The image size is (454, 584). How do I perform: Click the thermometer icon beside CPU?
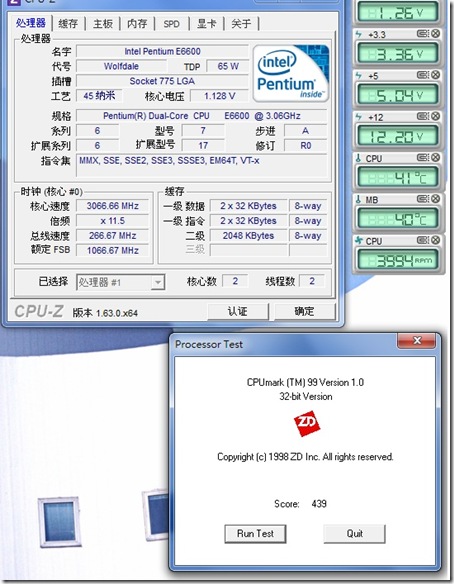(359, 158)
